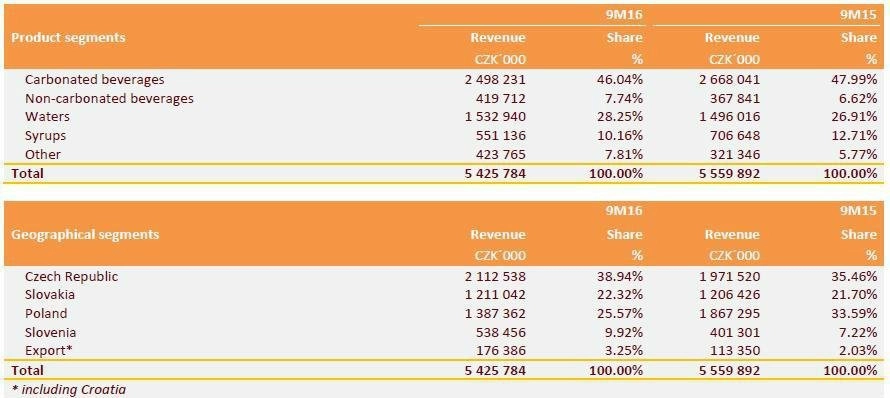Click the Czech Republic row label
This screenshot has width=890, height=398.
tap(72, 276)
